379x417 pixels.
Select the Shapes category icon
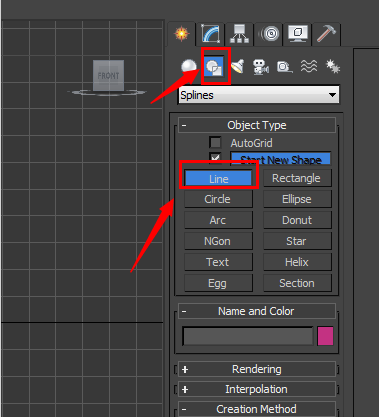(214, 67)
